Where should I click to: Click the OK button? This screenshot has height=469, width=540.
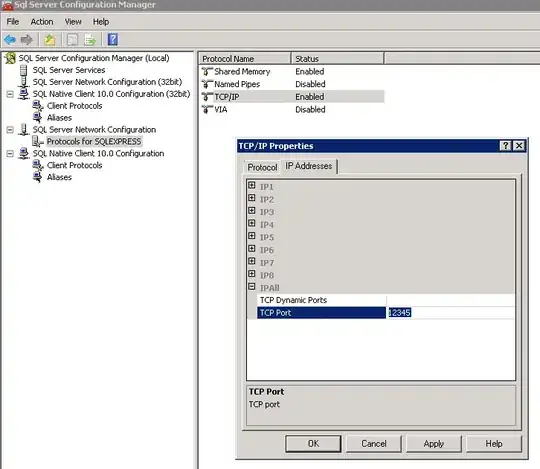[x=313, y=444]
